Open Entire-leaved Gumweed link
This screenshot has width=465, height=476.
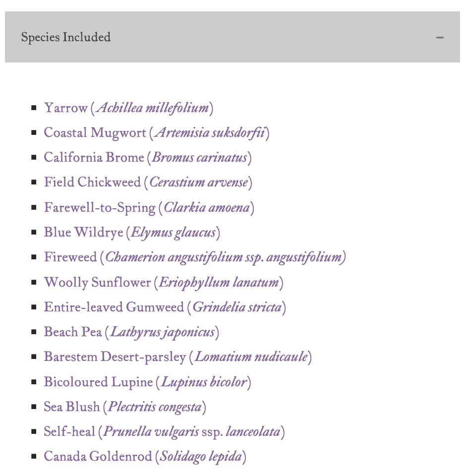(114, 307)
